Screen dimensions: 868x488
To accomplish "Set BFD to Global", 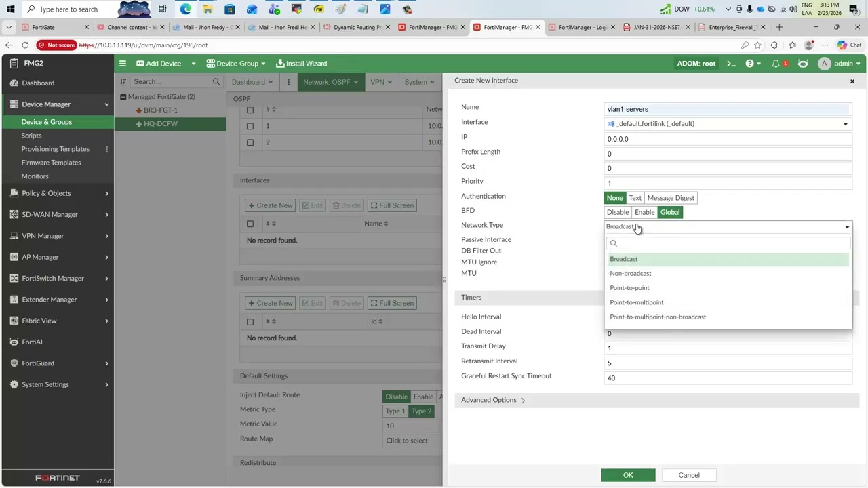I will [x=670, y=213].
